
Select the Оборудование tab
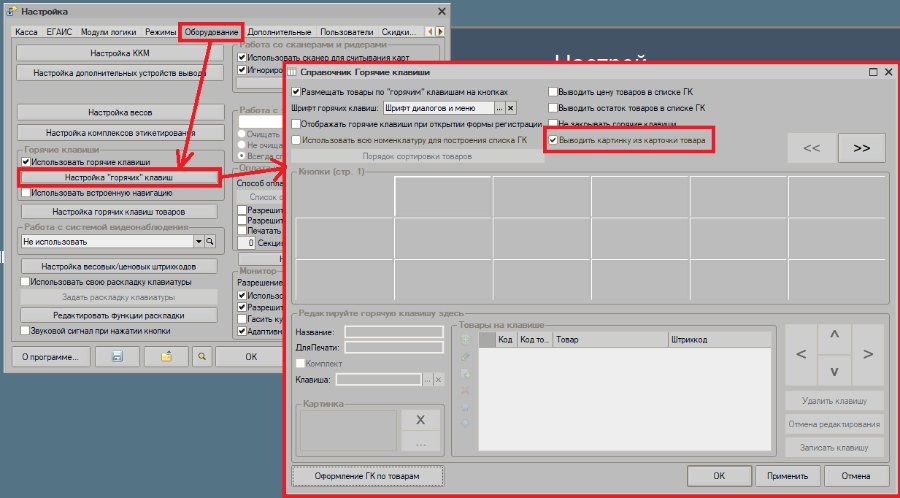[211, 32]
